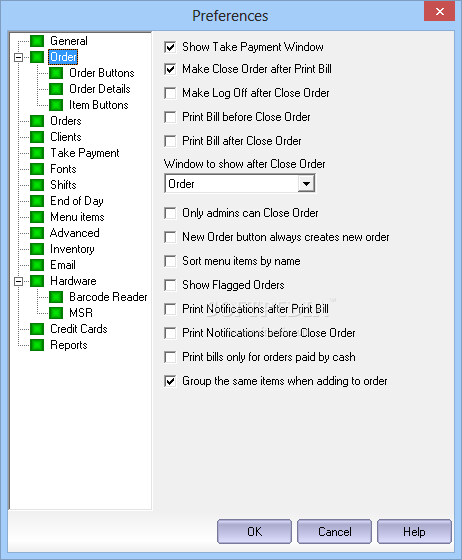Click the green icon beside Barcode Reader
Image resolution: width=462 pixels, height=560 pixels.
pyautogui.click(x=56, y=297)
